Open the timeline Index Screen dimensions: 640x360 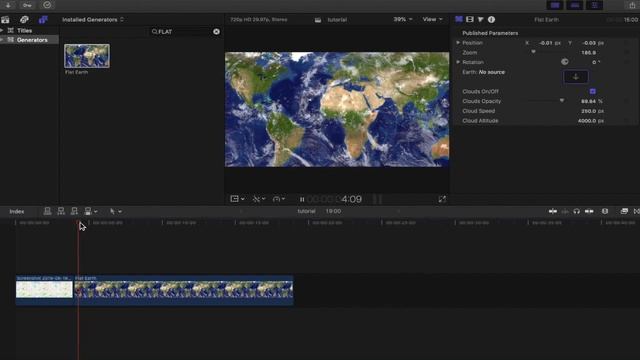[x=17, y=211]
